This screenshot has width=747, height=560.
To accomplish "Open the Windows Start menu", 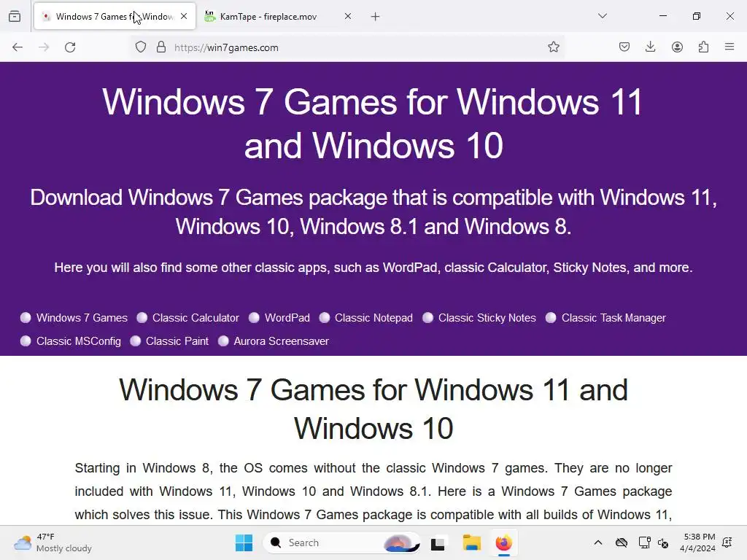I will pyautogui.click(x=244, y=542).
